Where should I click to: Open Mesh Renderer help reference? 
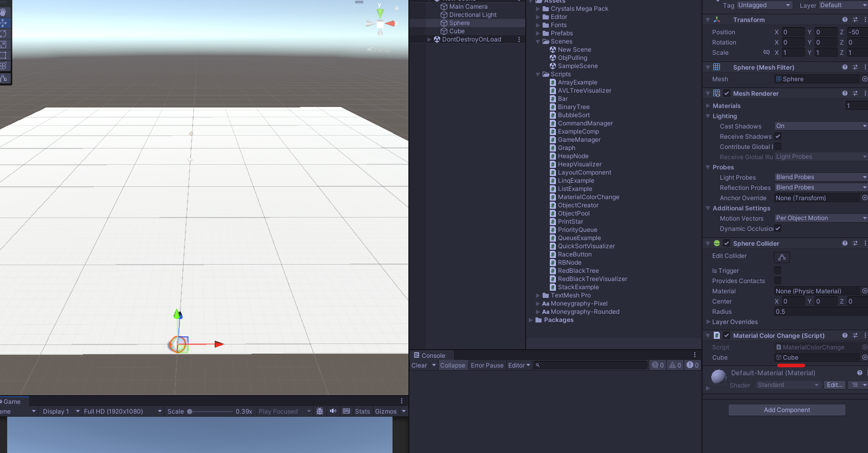845,94
